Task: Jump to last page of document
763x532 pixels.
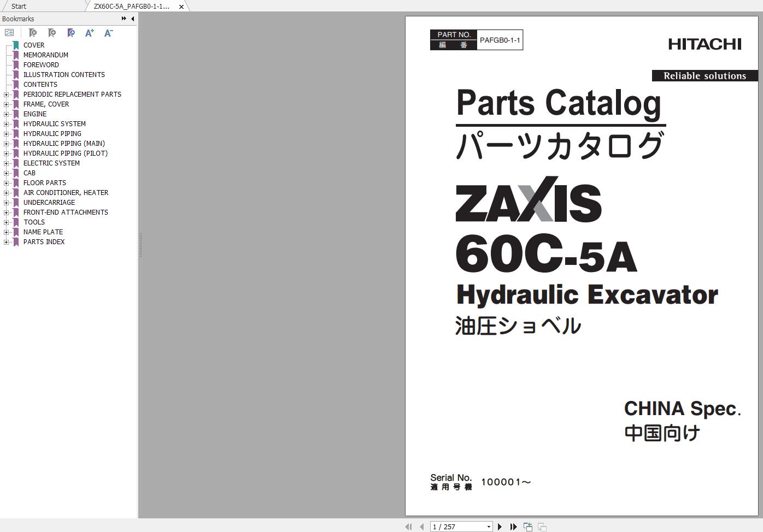Action: (x=514, y=527)
